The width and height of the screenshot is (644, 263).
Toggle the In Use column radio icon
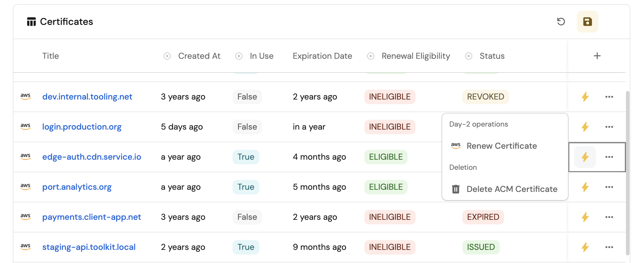click(239, 56)
